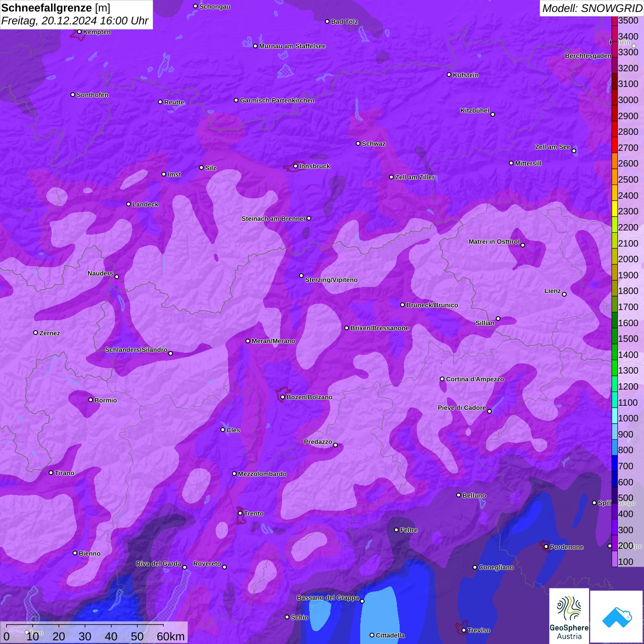644x644 pixels.
Task: Click the 'Lienz' label
Action: [552, 291]
